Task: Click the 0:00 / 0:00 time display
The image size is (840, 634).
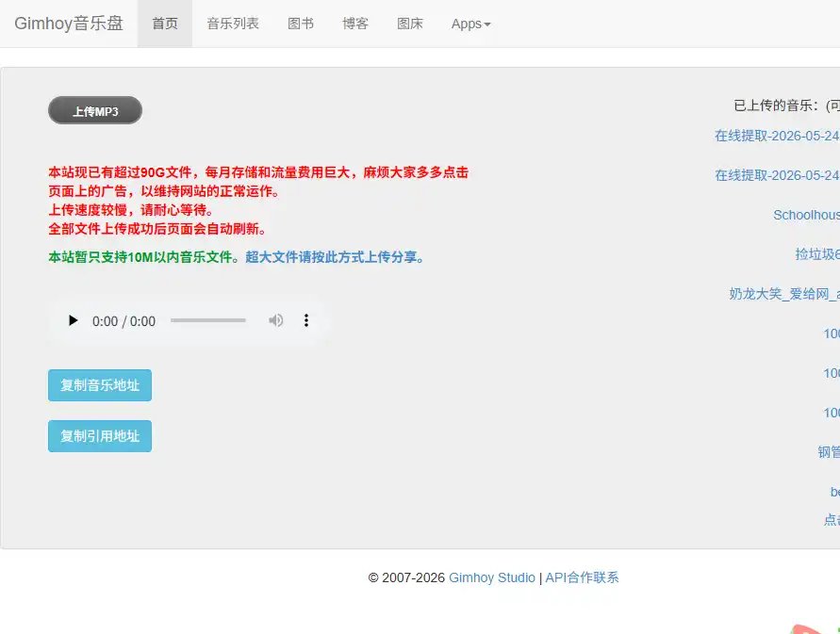Action: click(124, 321)
